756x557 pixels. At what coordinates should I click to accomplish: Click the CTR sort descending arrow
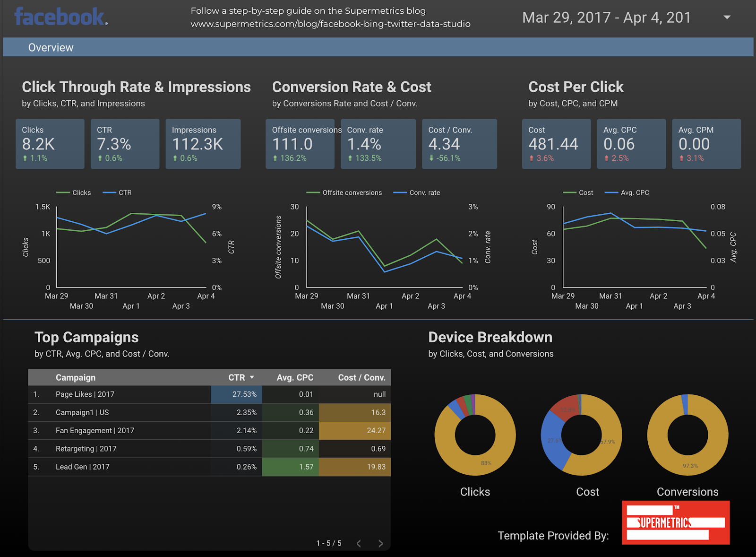[x=252, y=377]
